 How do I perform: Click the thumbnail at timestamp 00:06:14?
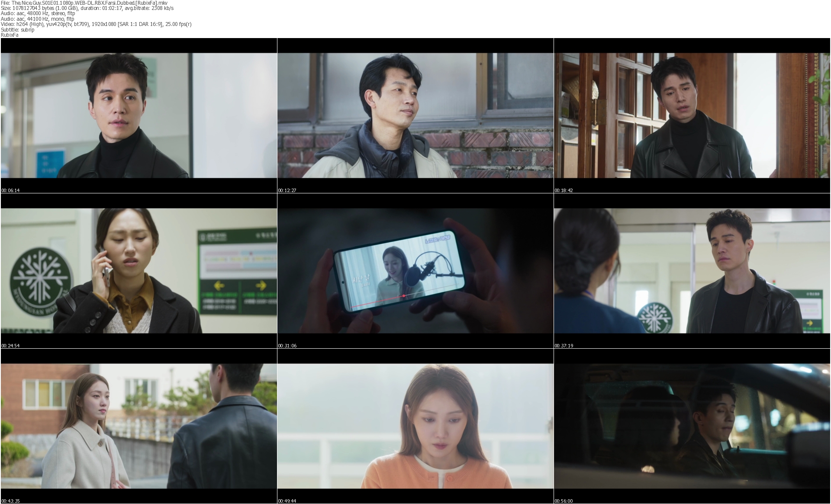[139, 116]
